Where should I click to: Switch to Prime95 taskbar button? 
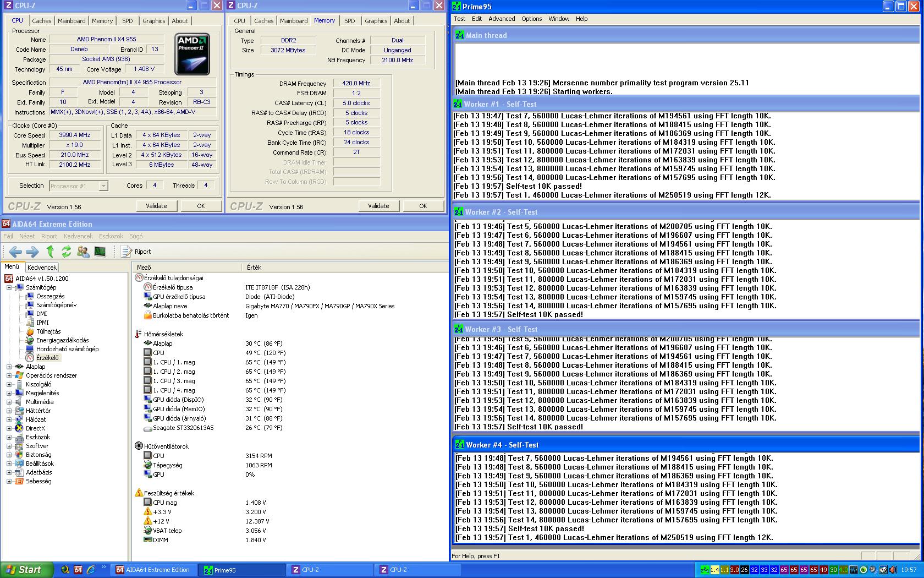point(242,570)
